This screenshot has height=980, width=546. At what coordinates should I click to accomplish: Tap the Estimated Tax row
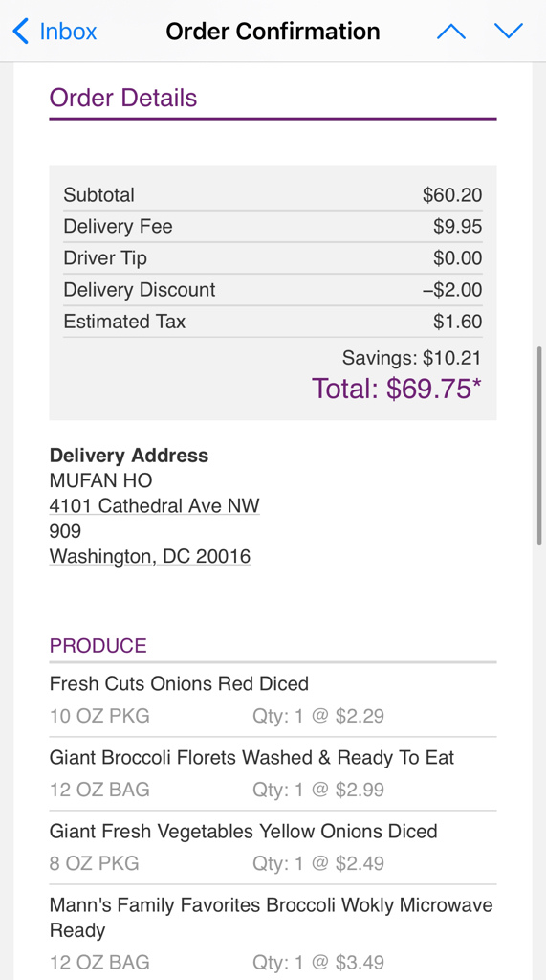(273, 322)
